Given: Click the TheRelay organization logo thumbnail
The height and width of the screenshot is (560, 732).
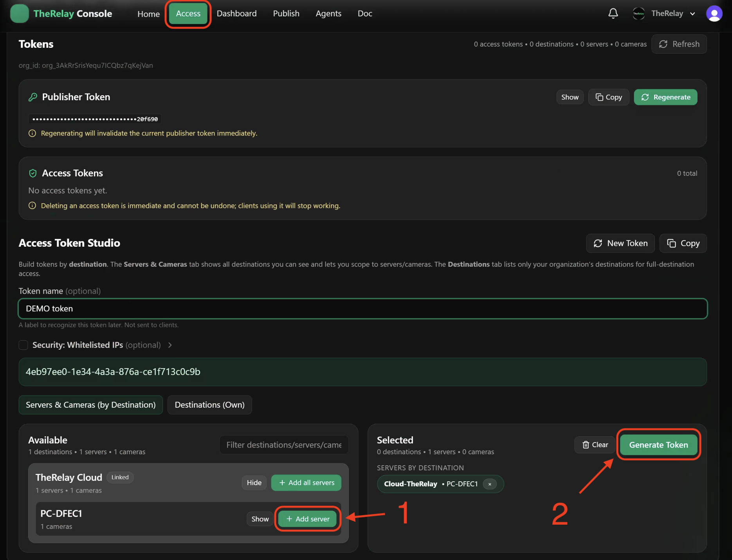Looking at the screenshot, I should (x=638, y=13).
